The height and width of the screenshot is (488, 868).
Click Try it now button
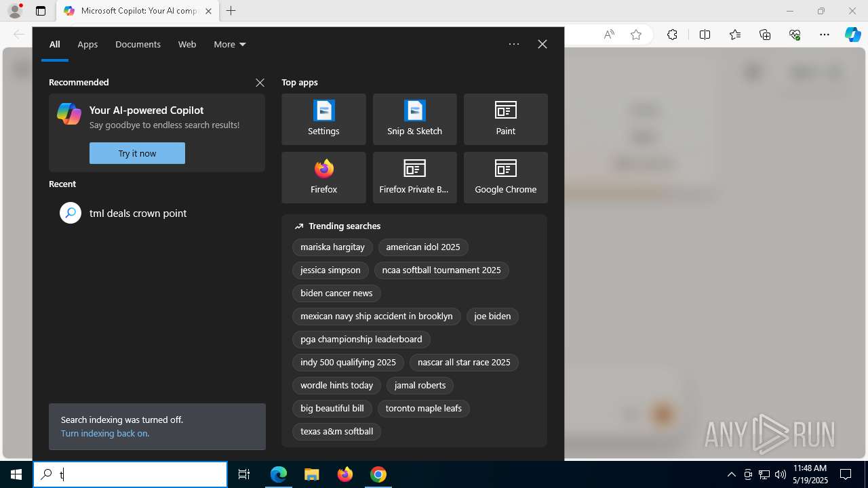[x=137, y=153]
